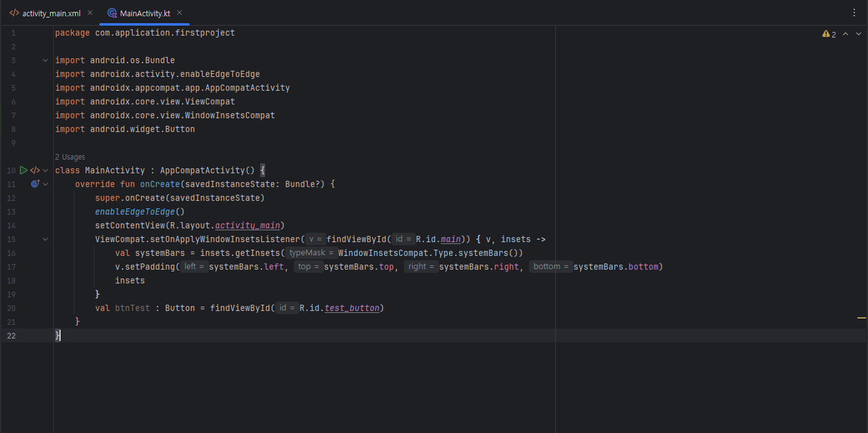Click the WindowInsetsCompat.Type.systemBars() text

(x=428, y=253)
